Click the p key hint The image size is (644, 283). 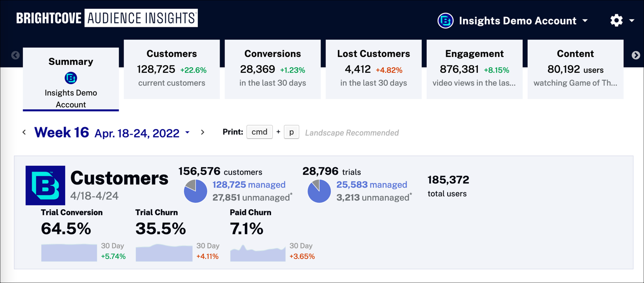[291, 132]
